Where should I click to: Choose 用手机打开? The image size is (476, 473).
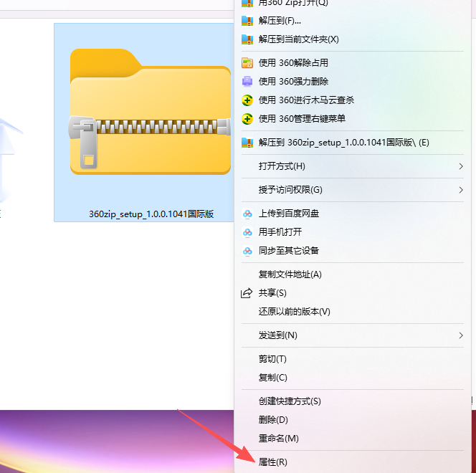pyautogui.click(x=353, y=232)
